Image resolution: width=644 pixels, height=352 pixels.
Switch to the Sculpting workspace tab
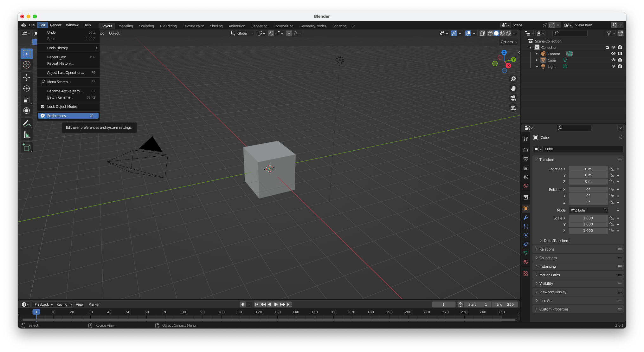146,26
